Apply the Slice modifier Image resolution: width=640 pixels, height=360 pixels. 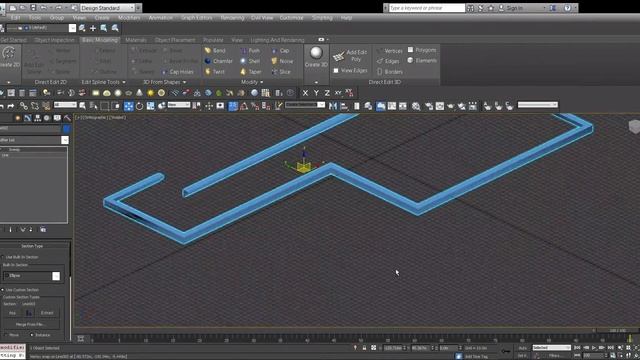coord(281,72)
